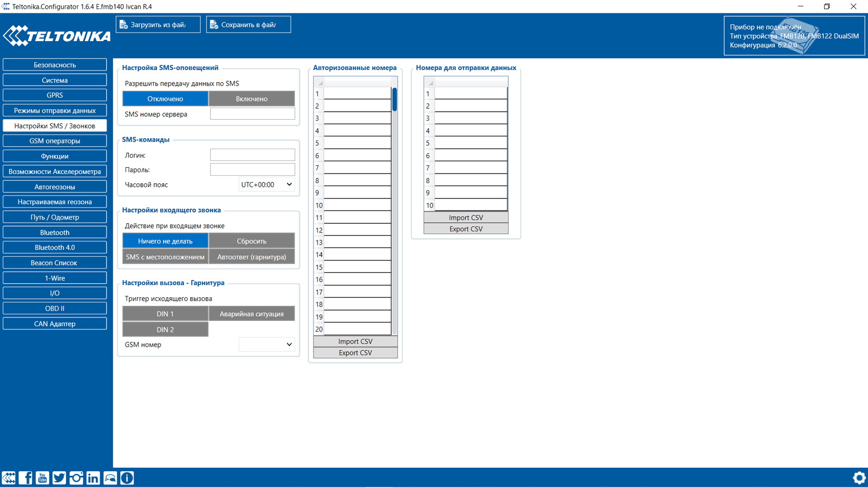Open the Система section
The width and height of the screenshot is (868, 488).
pyautogui.click(x=54, y=80)
